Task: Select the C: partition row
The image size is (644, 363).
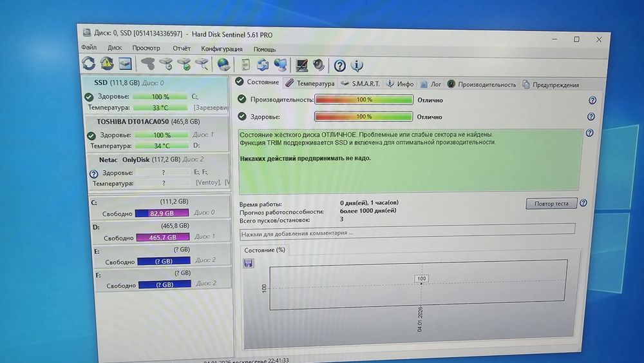Action: [160, 208]
